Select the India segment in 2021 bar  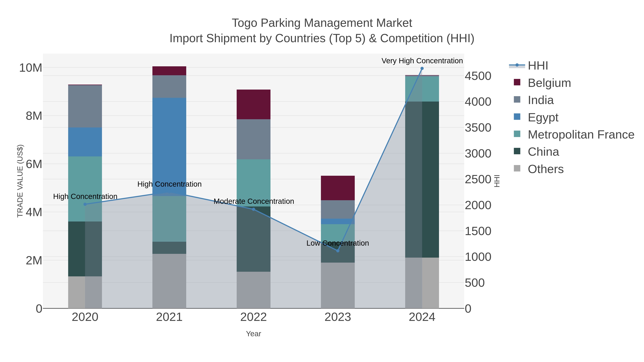click(169, 87)
